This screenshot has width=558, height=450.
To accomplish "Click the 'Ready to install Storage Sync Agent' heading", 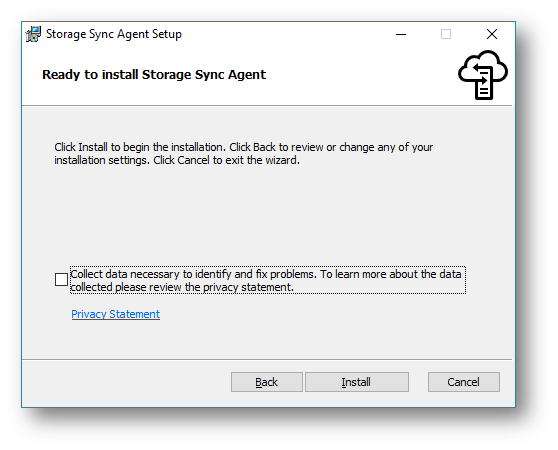I will coord(154,75).
